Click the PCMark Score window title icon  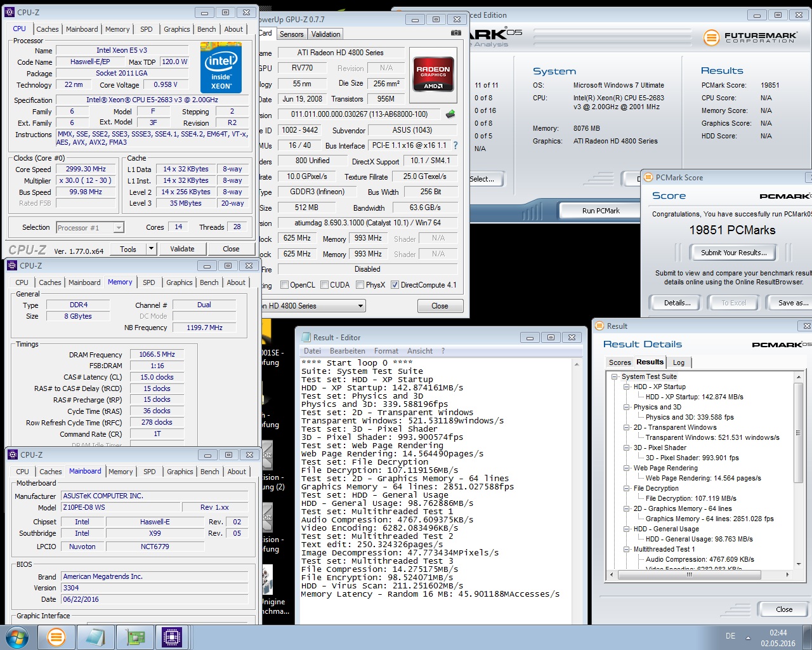[648, 178]
